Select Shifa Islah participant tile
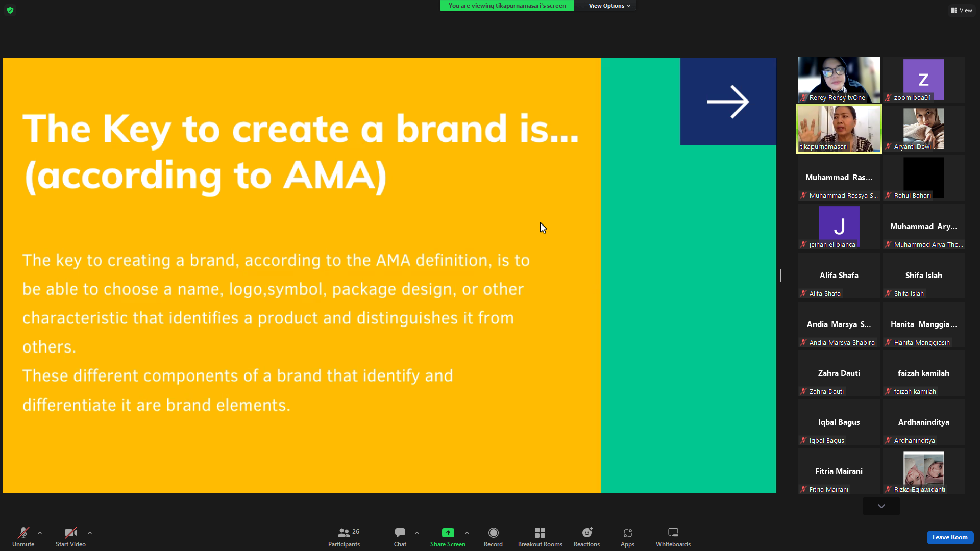The width and height of the screenshot is (980, 551). click(924, 275)
